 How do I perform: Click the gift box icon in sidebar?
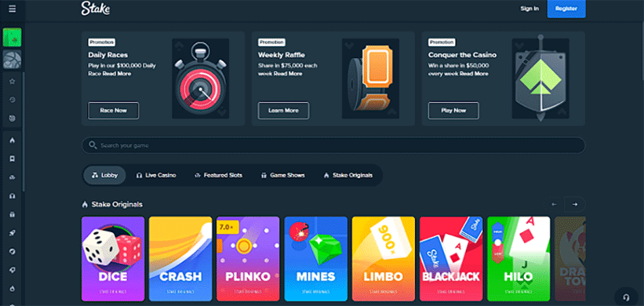pyautogui.click(x=12, y=215)
